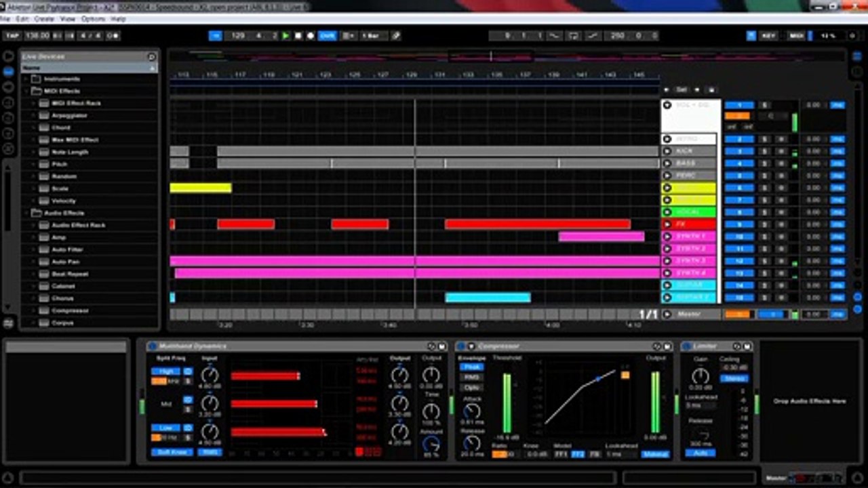Toggle the computer MIDI keyboard icon
868x488 pixels.
click(751, 36)
